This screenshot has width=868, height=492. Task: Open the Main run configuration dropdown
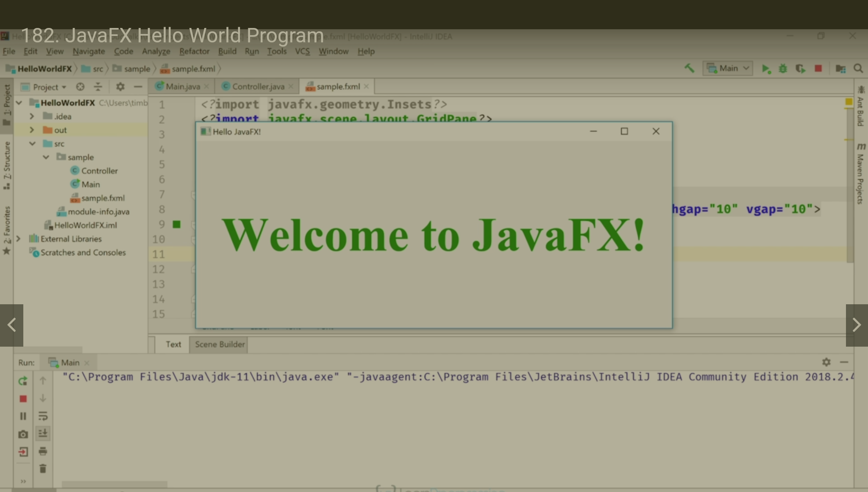tap(728, 69)
